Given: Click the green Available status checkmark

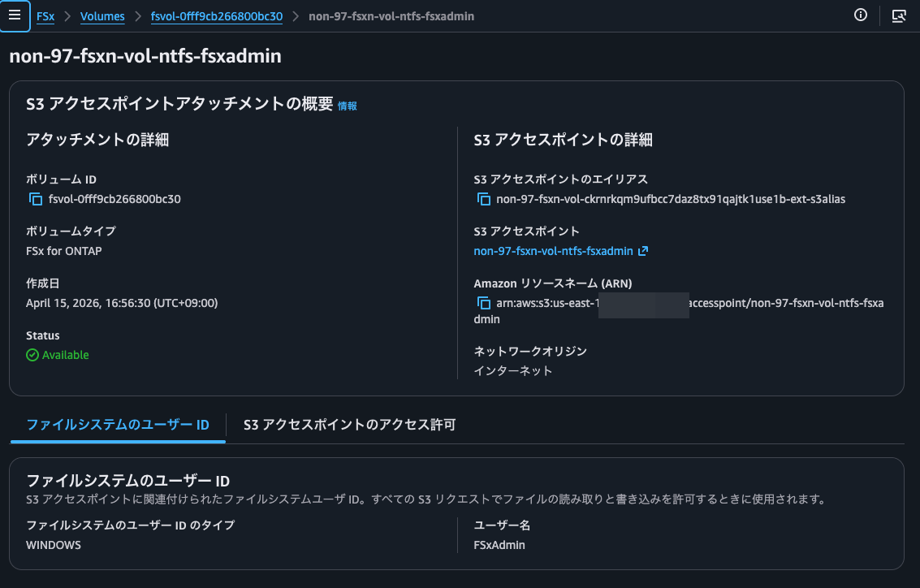Looking at the screenshot, I should [32, 354].
